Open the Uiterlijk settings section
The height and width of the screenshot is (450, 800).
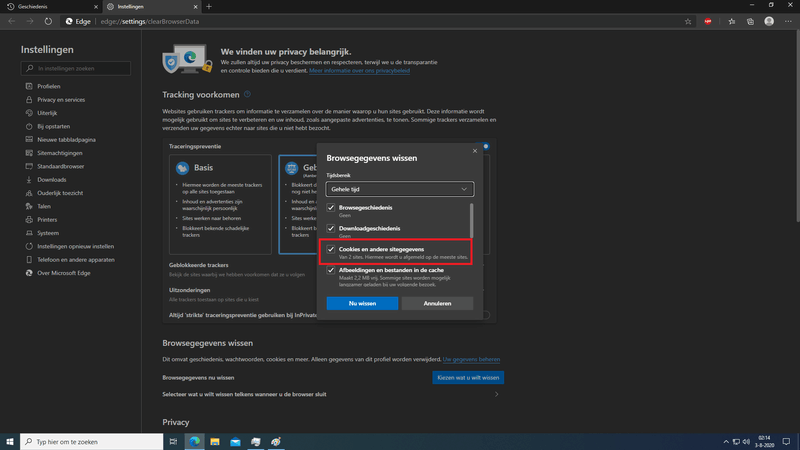click(47, 113)
